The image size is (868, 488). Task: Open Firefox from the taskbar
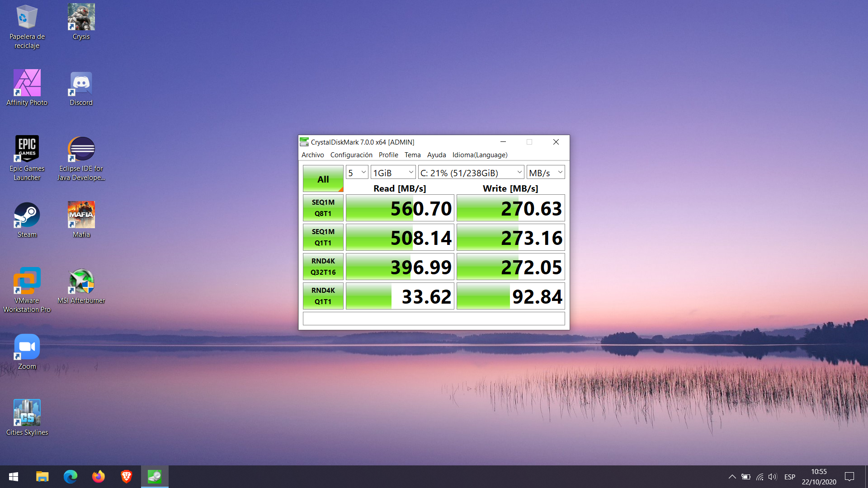tap(99, 476)
